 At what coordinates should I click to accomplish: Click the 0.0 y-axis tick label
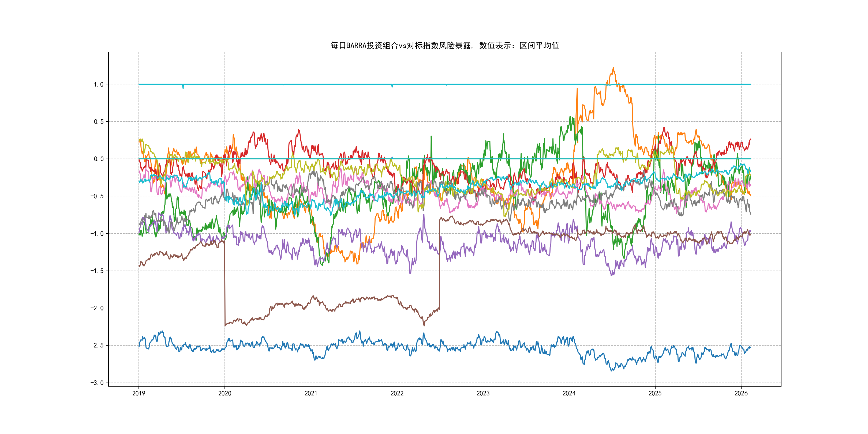98,159
